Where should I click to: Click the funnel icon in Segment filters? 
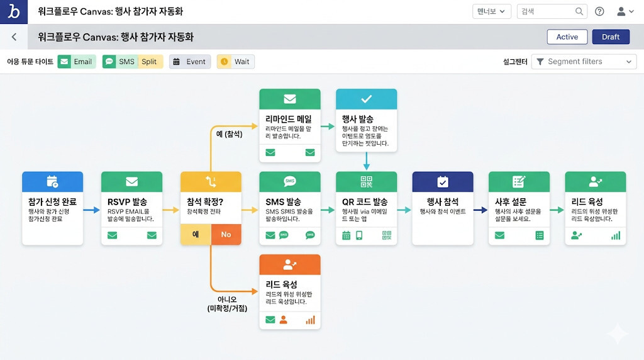click(540, 62)
